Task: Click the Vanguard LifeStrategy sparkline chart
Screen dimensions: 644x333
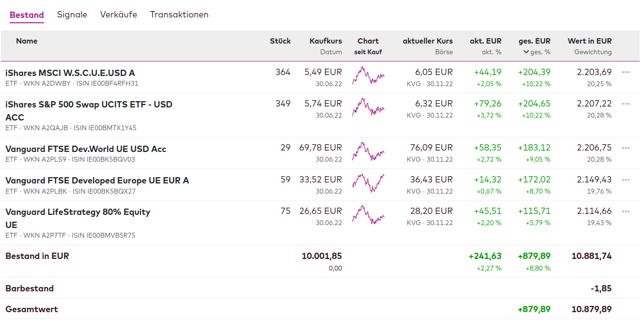Action: click(x=368, y=214)
